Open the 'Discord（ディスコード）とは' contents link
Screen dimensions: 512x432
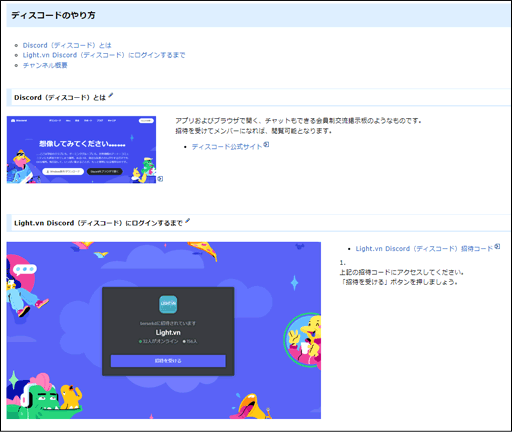click(67, 45)
